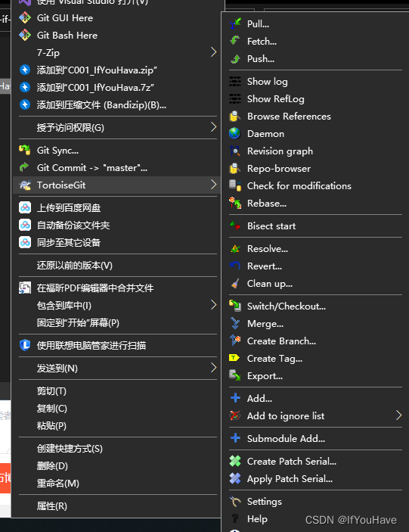Expand the 发送到(N) submenu arrow
This screenshot has height=532, width=409.
point(213,368)
